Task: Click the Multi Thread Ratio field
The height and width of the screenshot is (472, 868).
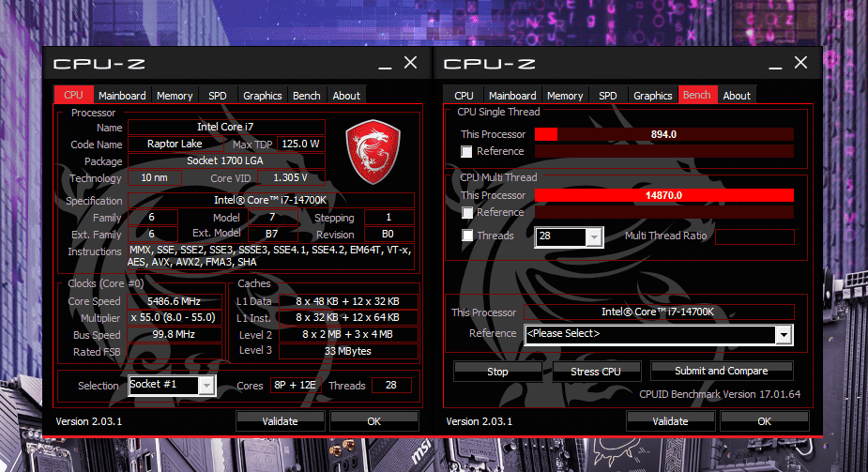Action: tap(754, 236)
